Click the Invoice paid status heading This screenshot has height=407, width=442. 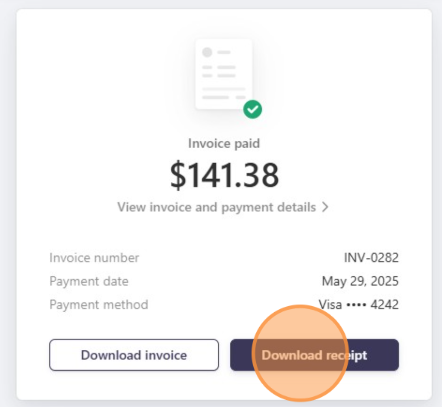click(x=224, y=144)
